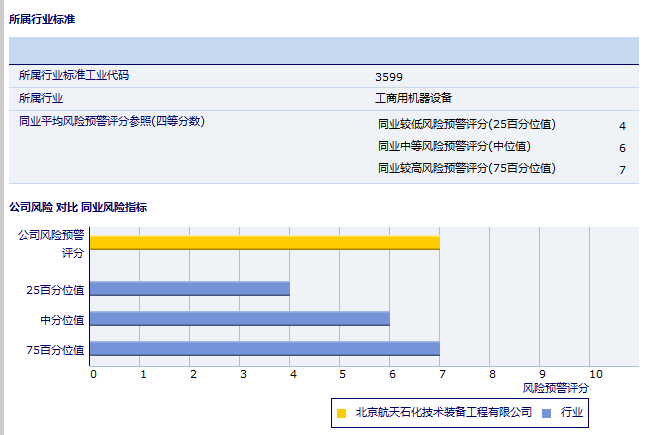
Task: Click the 同业较低风险预警评分(25百分位值) row
Action: pos(466,125)
